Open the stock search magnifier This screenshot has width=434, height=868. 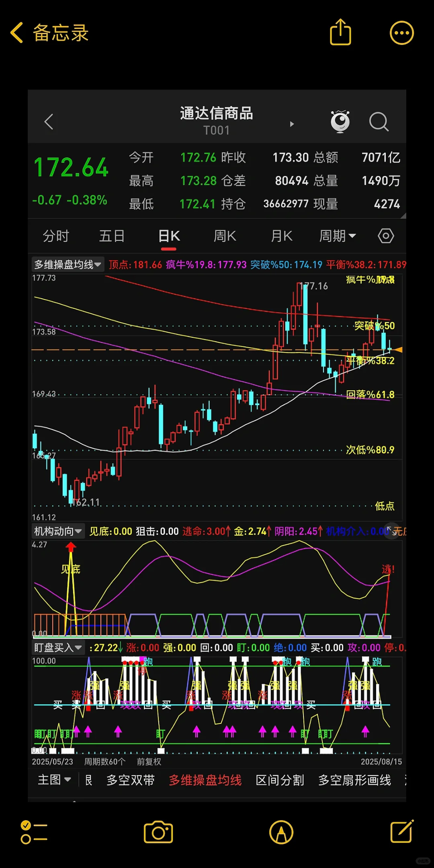tap(379, 122)
